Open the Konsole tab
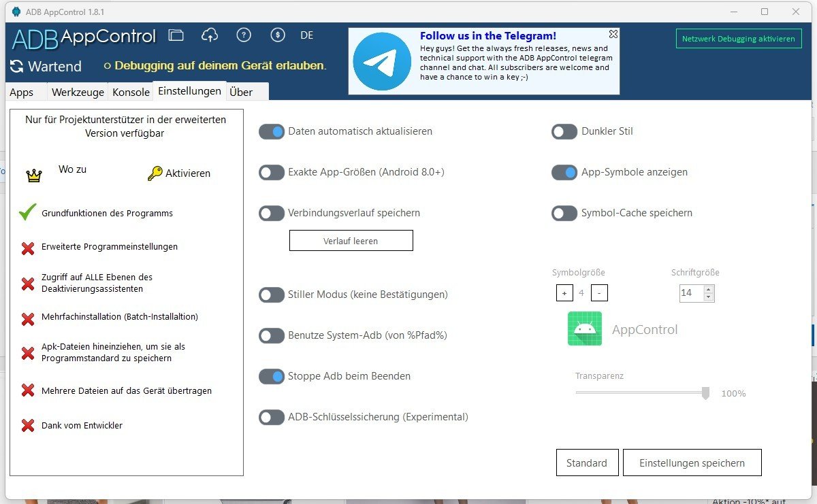 [x=131, y=93]
